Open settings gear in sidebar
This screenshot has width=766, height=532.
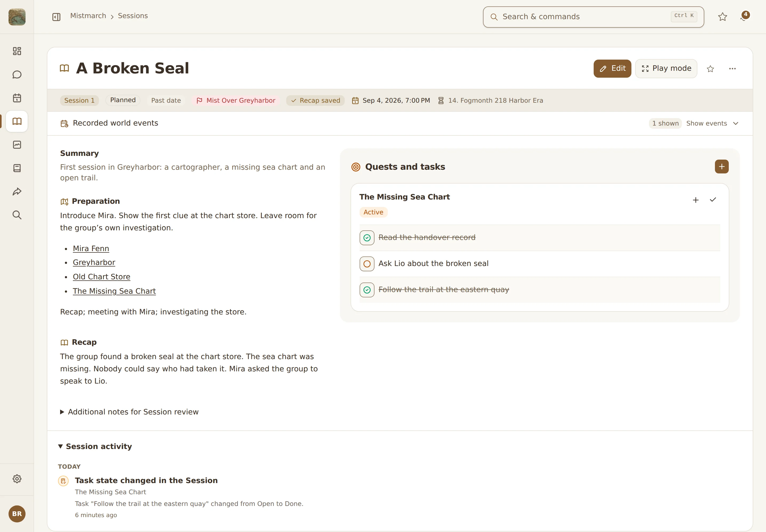click(17, 479)
